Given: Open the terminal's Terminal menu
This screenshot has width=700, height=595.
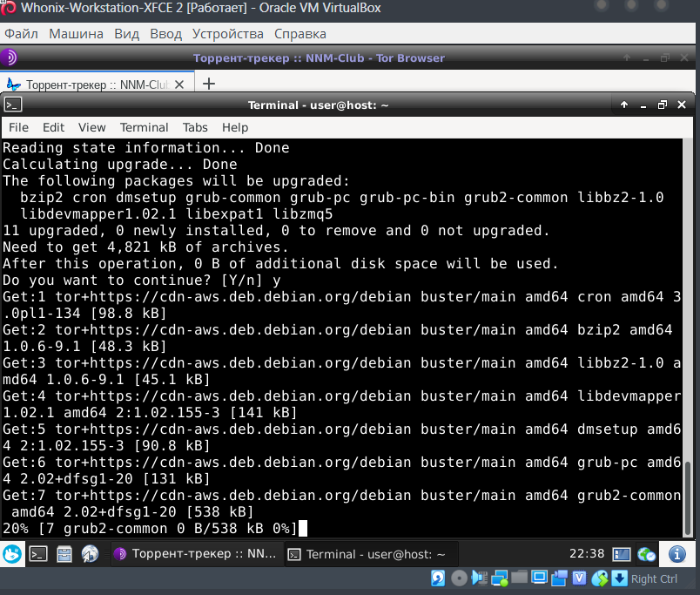Looking at the screenshot, I should [144, 127].
